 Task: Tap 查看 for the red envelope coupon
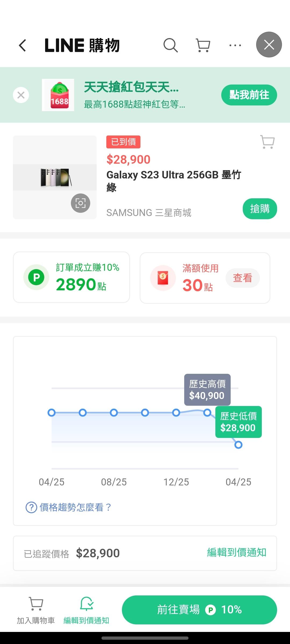pyautogui.click(x=242, y=278)
